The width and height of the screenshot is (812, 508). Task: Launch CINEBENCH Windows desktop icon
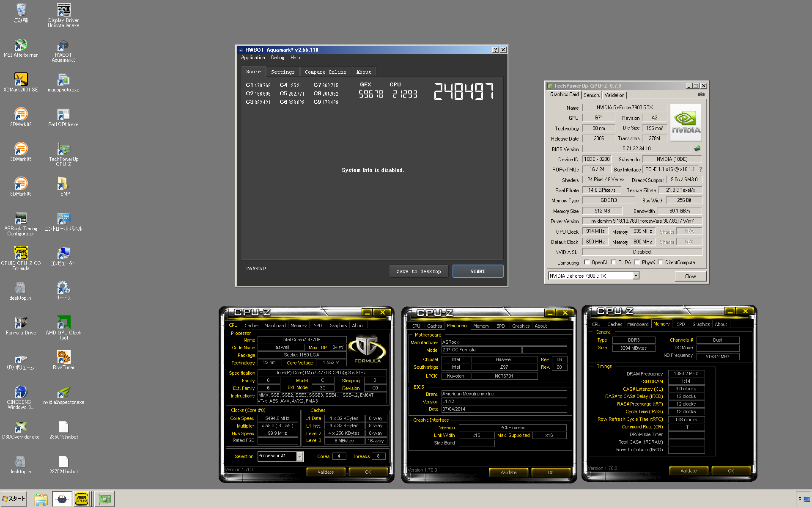[21, 398]
